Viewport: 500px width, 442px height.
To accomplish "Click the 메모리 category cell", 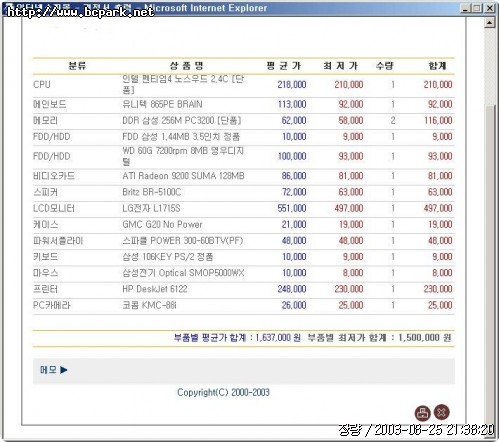I will (x=46, y=120).
